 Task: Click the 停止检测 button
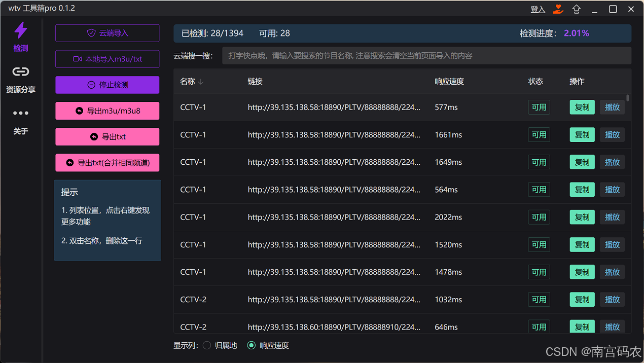click(x=108, y=85)
